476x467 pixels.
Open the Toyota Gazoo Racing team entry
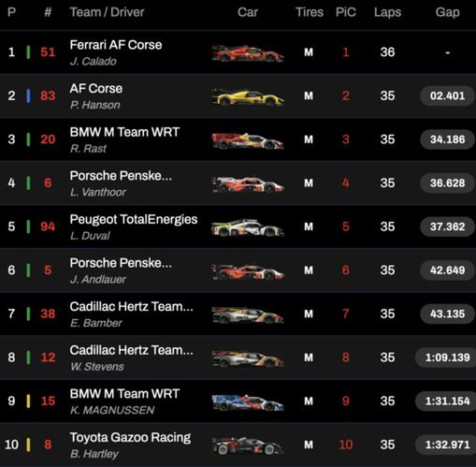[130, 437]
